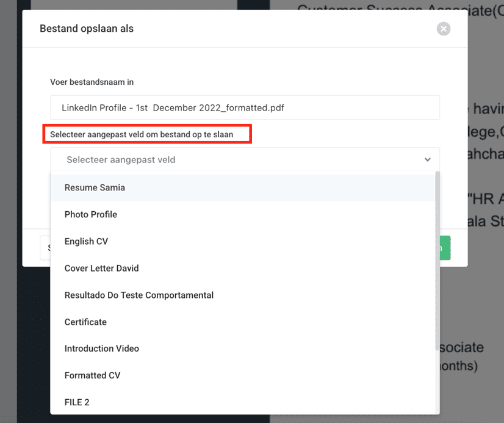This screenshot has height=423, width=504.
Task: Close the 'Bestand opslaan als' dialog
Action: click(x=444, y=29)
